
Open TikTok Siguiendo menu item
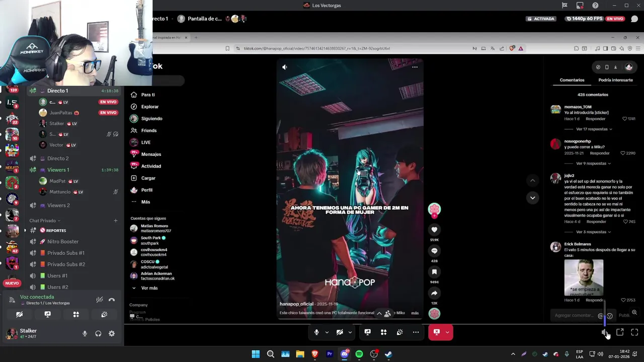coord(146,119)
